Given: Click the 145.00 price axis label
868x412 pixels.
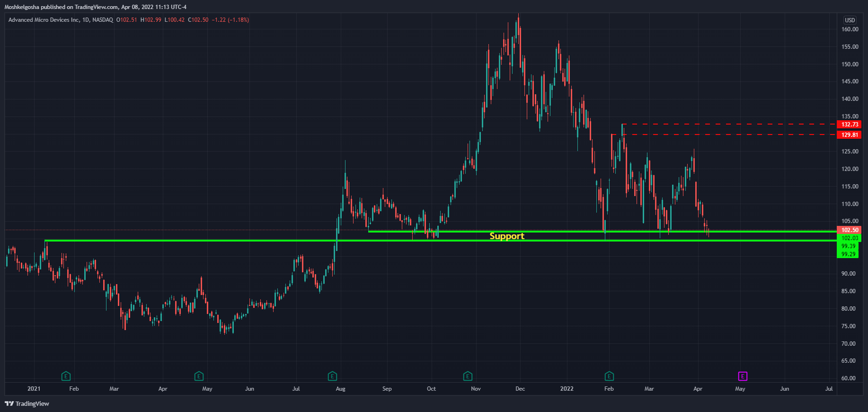Looking at the screenshot, I should (850, 81).
